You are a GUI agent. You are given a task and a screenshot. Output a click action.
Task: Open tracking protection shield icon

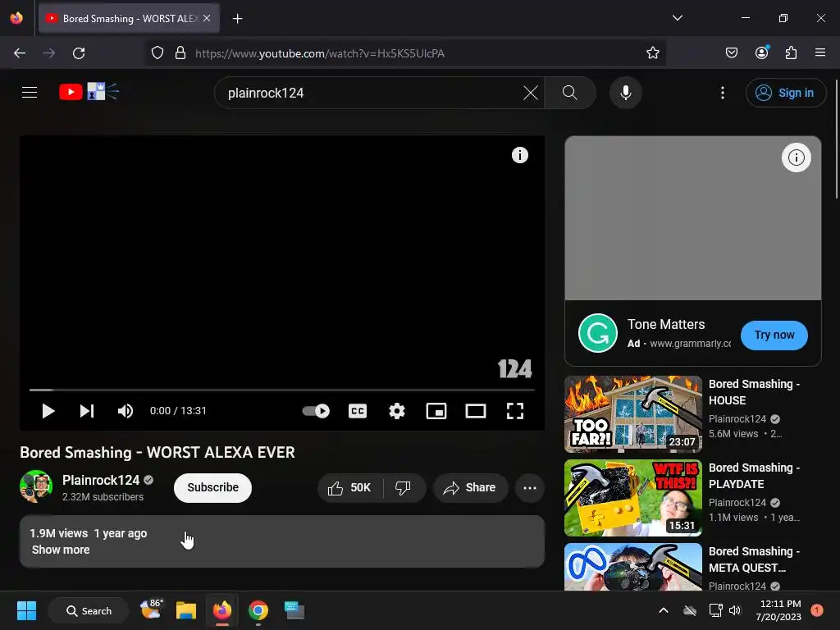(x=157, y=53)
